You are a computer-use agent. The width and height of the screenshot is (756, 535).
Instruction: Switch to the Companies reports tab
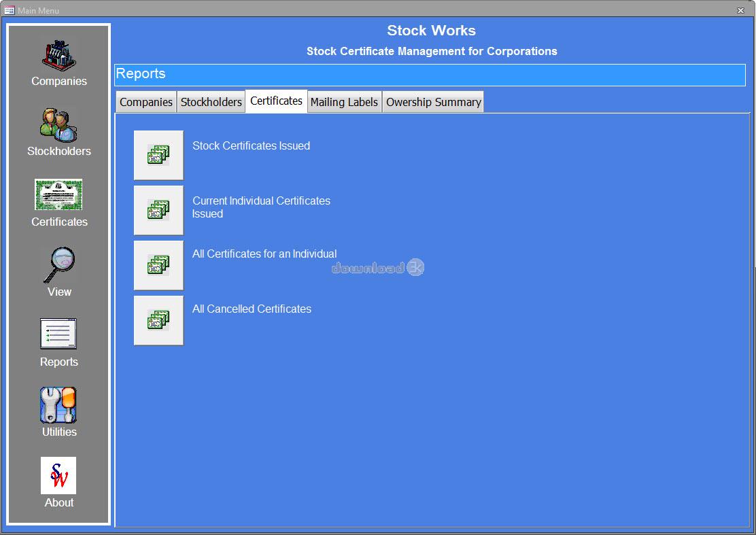click(x=146, y=102)
